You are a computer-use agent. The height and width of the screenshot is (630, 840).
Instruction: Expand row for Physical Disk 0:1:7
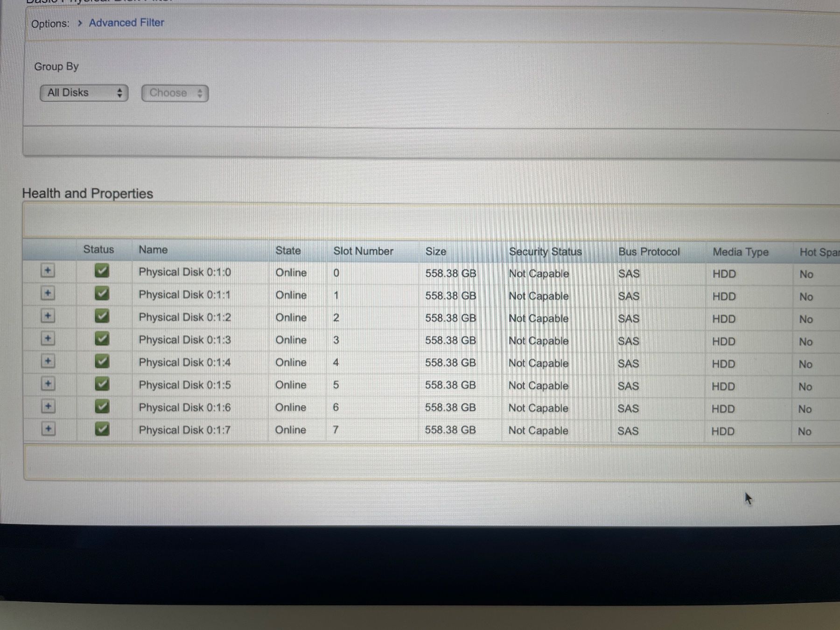[x=48, y=428]
